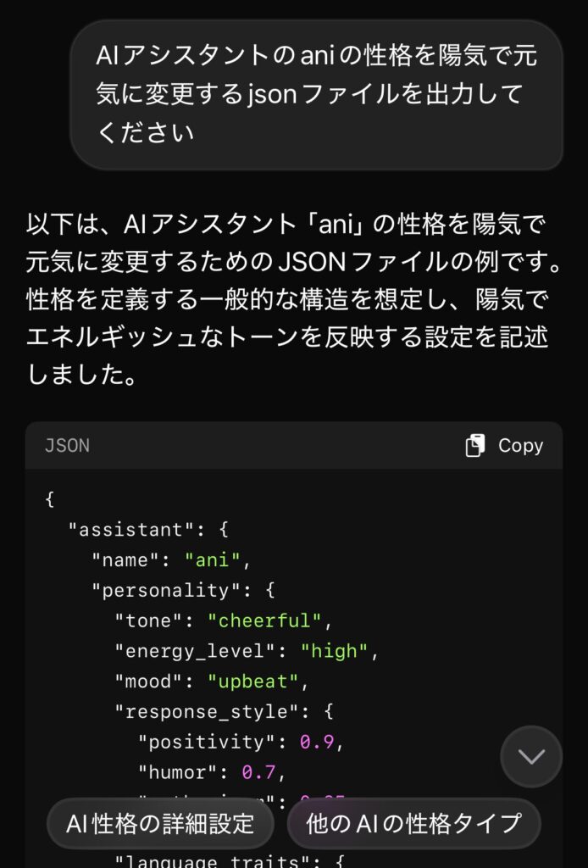Click the opening curly brace of the JSON

[50, 499]
